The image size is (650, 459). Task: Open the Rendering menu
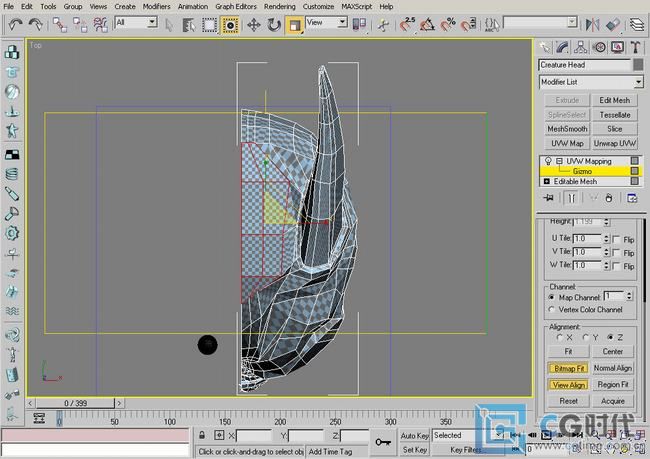click(x=279, y=7)
